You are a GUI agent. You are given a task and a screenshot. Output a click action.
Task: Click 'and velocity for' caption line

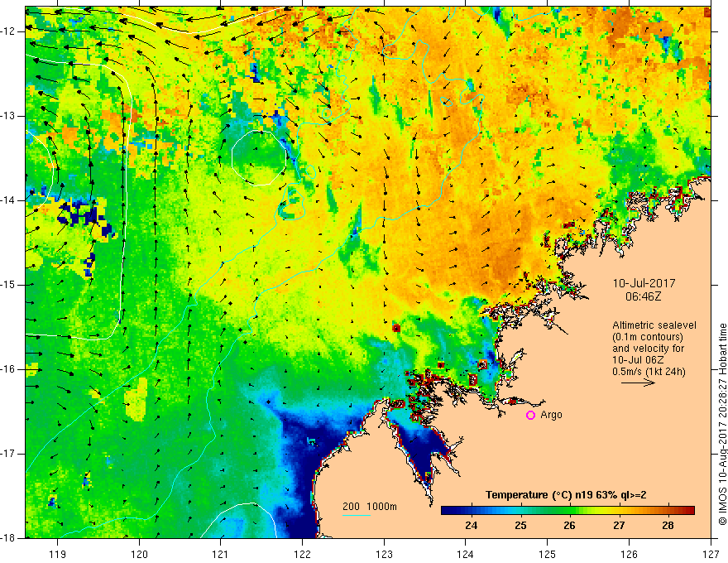tap(648, 349)
